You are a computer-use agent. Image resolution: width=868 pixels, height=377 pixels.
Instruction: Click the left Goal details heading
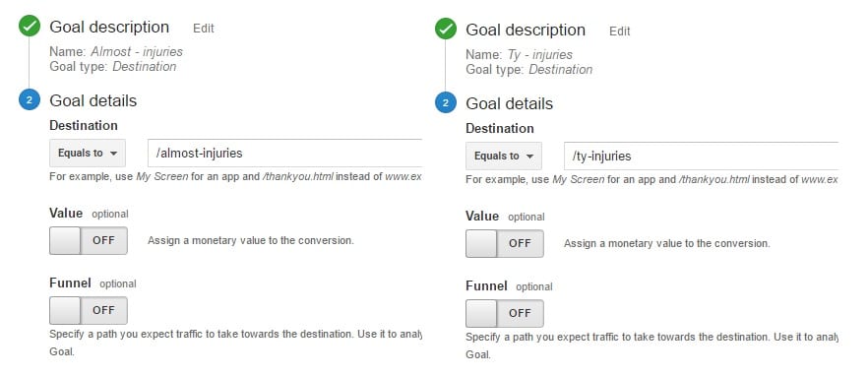(x=93, y=100)
